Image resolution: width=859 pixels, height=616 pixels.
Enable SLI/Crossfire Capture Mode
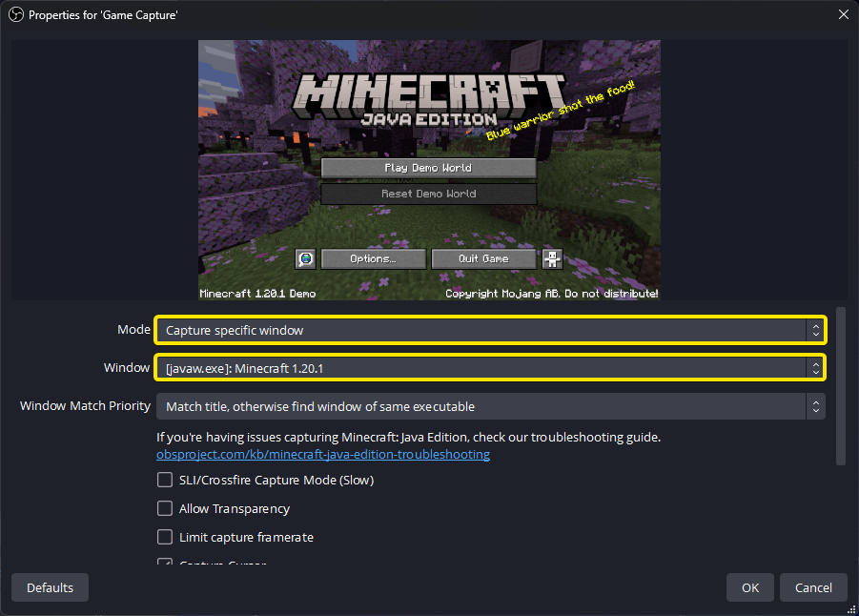(x=164, y=480)
